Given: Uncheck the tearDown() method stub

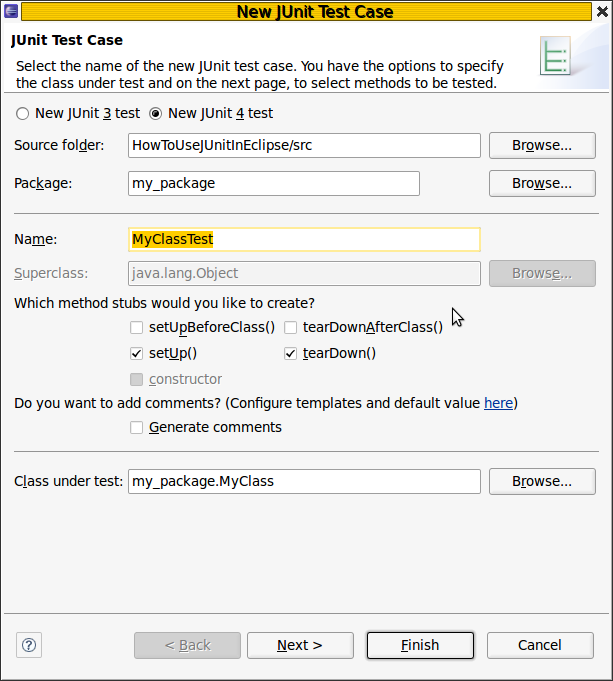Looking at the screenshot, I should (x=290, y=354).
